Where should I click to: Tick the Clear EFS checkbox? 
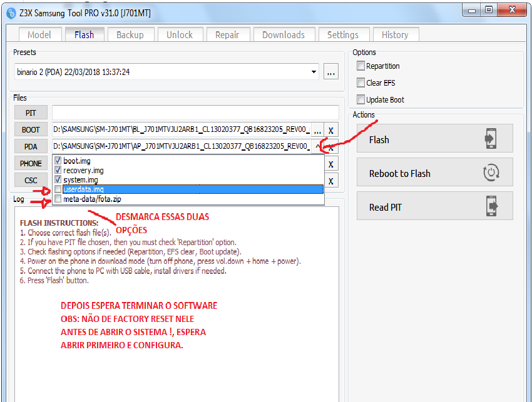click(x=361, y=83)
